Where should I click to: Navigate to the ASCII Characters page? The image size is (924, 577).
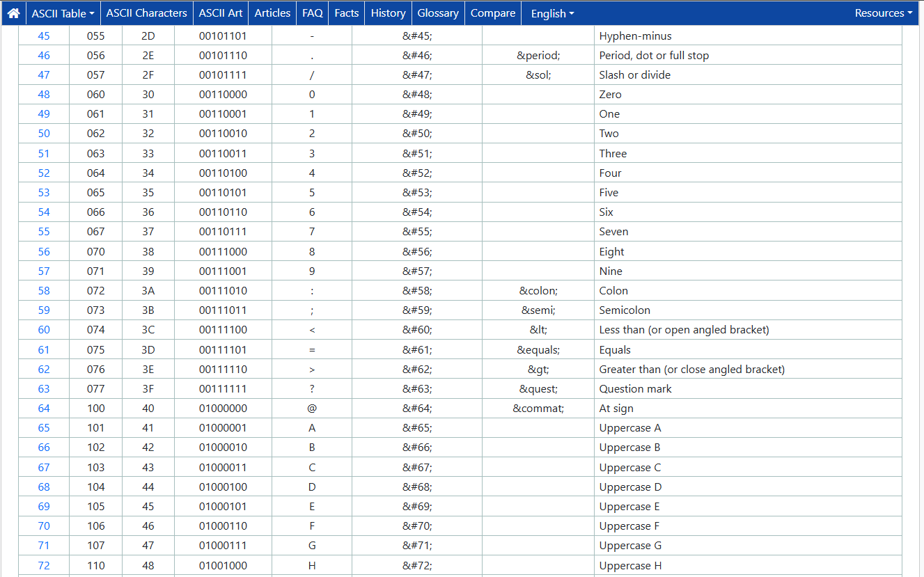pyautogui.click(x=146, y=13)
